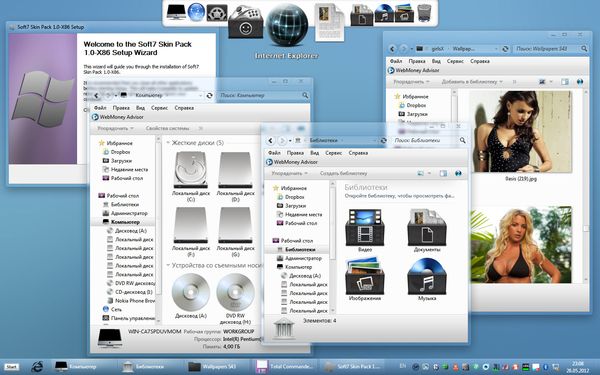Click Создать библиотеку in Библиотеки toolbar
600x375 pixels.
tap(343, 173)
